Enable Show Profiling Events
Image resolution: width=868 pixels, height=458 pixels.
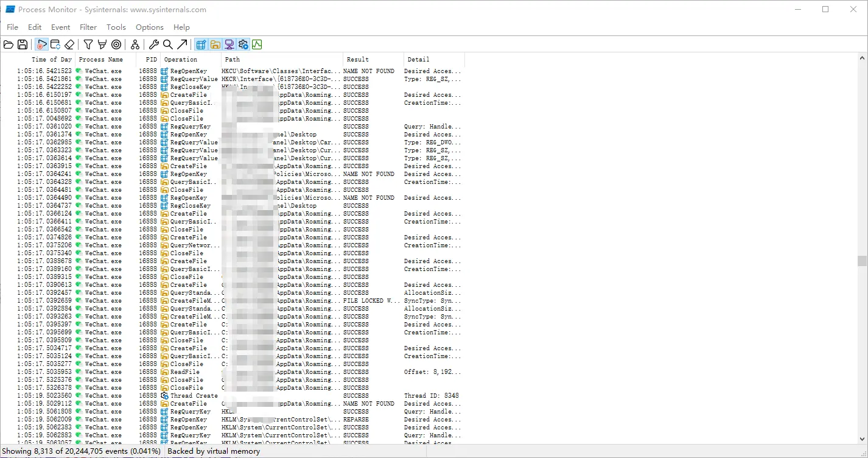click(x=257, y=44)
